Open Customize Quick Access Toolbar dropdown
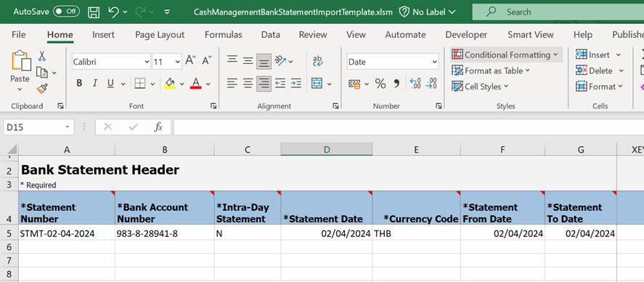 click(167, 12)
